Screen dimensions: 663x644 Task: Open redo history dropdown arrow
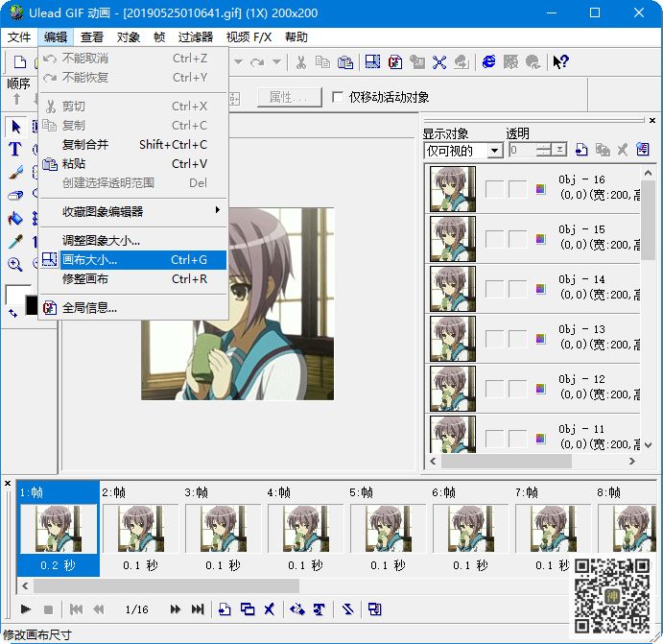coord(276,62)
